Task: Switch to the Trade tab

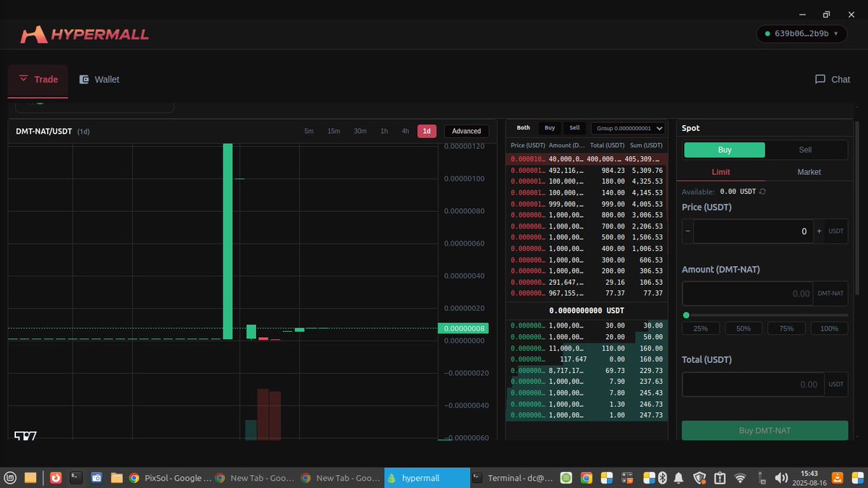Action: [38, 81]
